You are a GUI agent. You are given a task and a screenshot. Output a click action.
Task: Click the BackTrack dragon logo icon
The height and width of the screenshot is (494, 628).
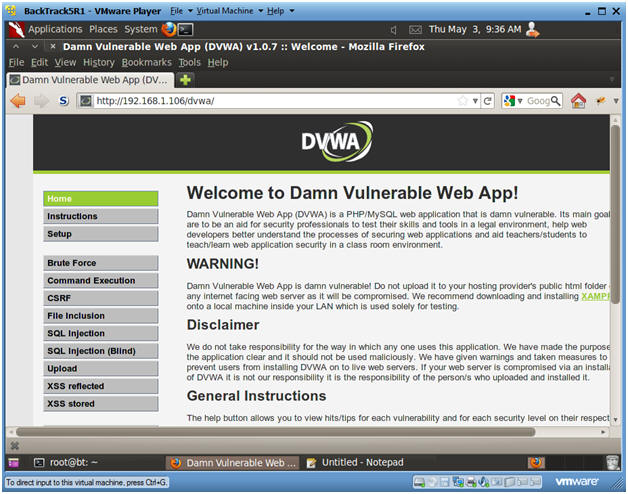(x=16, y=30)
